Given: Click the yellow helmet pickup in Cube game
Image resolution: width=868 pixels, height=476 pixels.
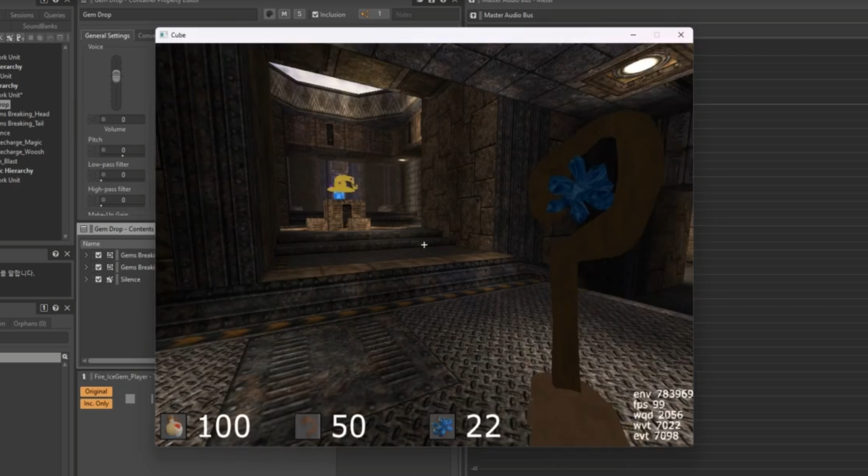Looking at the screenshot, I should coord(342,185).
